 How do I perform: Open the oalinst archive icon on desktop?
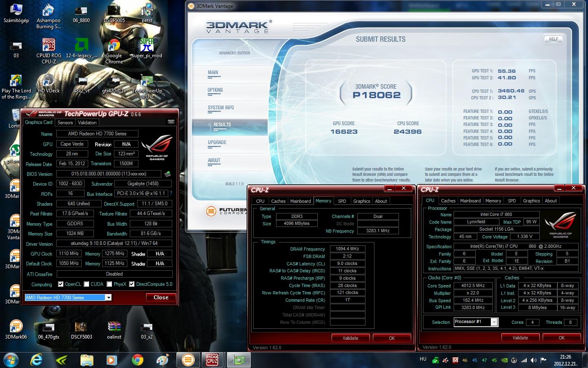[114, 330]
